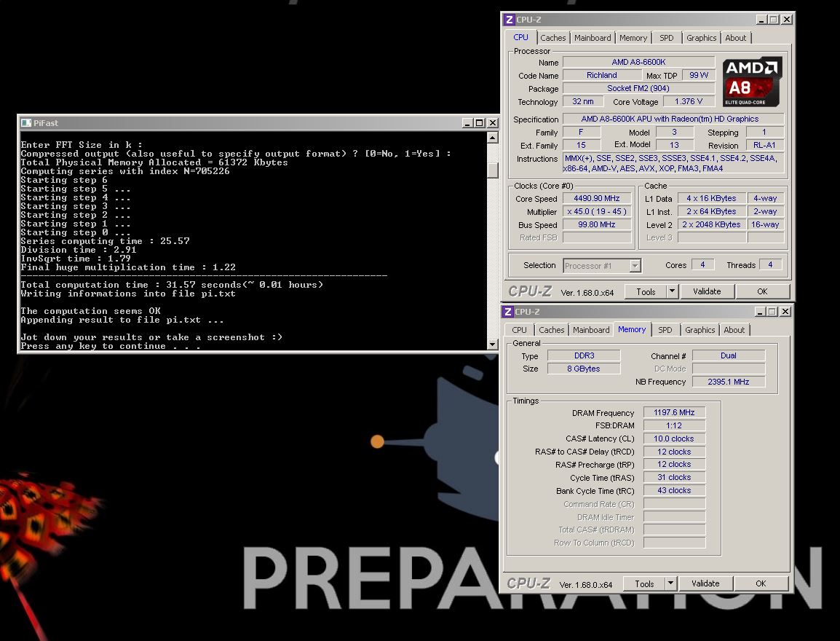
Task: Click the Cycle Time 31 clocks value
Action: [x=674, y=478]
